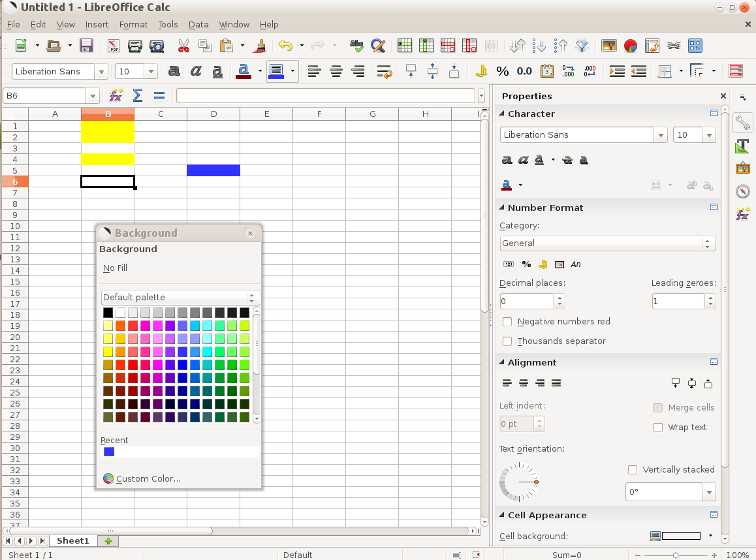Image resolution: width=756 pixels, height=560 pixels.
Task: Click the Cut scissors icon
Action: [183, 46]
